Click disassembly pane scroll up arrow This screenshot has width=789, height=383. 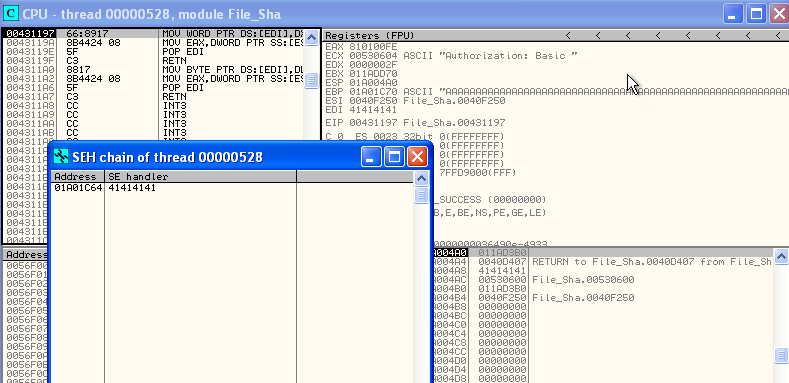(311, 37)
